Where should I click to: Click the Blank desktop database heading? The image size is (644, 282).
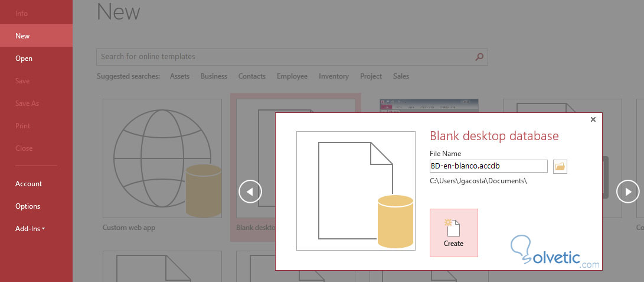pyautogui.click(x=494, y=135)
